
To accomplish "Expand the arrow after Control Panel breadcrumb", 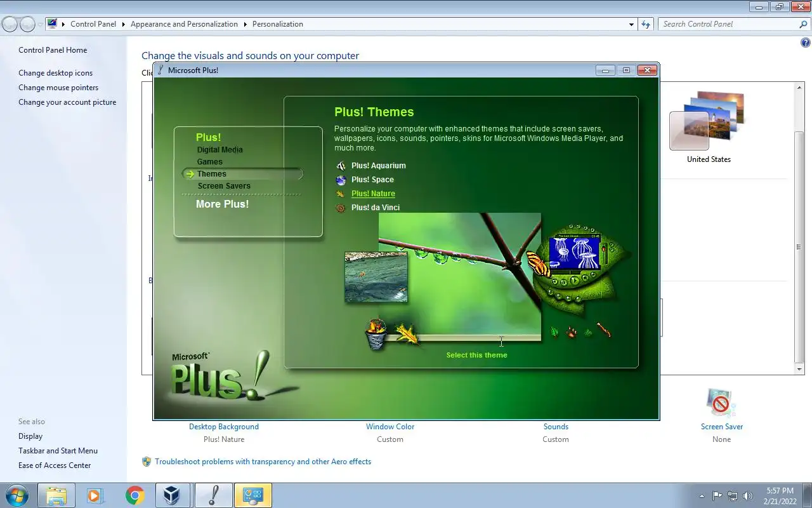I will pyautogui.click(x=123, y=24).
